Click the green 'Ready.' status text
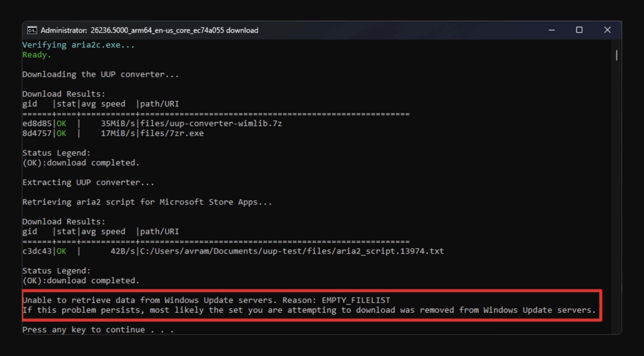Image resolution: width=644 pixels, height=356 pixels. pyautogui.click(x=36, y=55)
